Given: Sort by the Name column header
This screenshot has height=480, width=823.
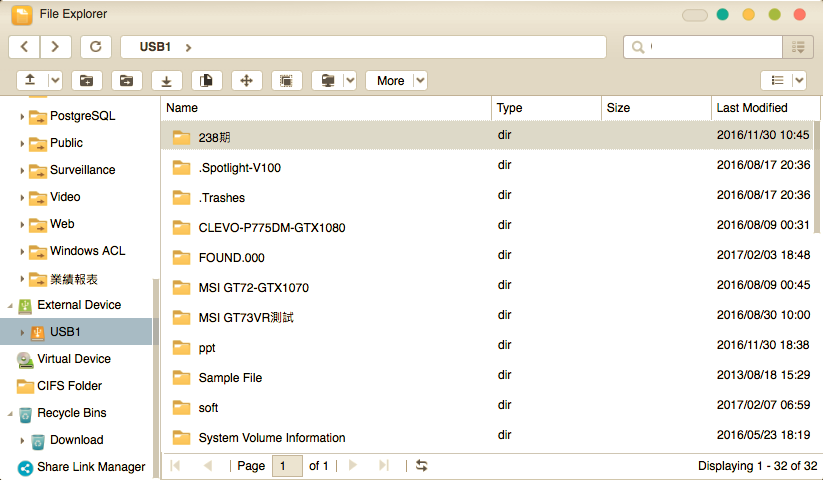Looking at the screenshot, I should coord(326,108).
